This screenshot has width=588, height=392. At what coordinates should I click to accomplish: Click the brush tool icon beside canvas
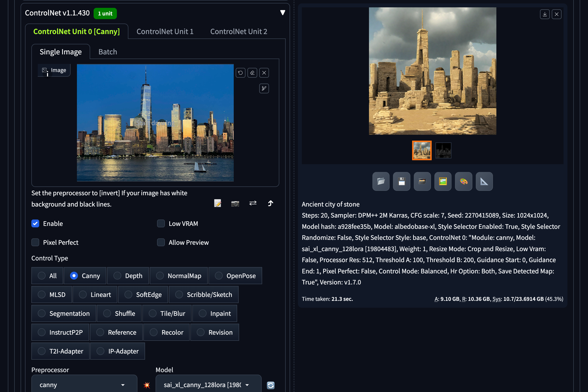click(x=264, y=88)
